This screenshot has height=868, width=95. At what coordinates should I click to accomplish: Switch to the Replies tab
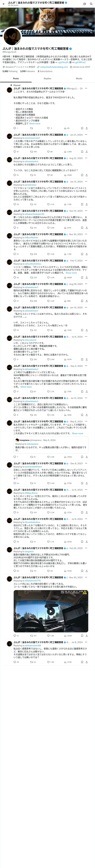coord(47,79)
